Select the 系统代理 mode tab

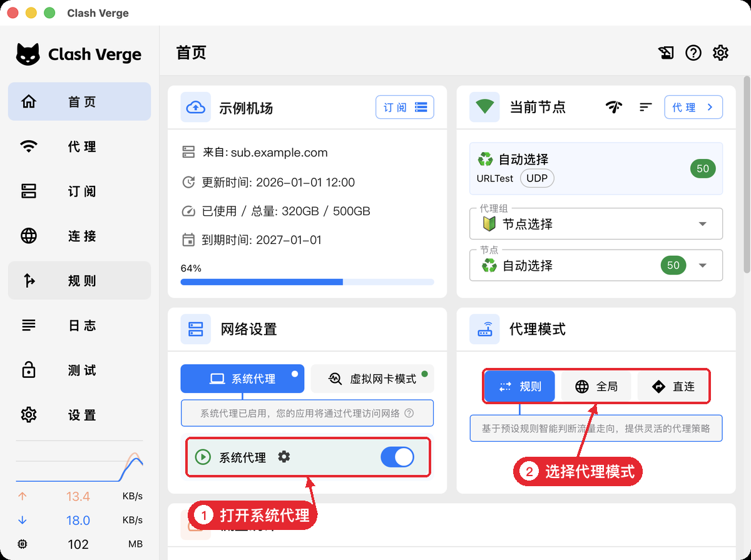(x=242, y=379)
